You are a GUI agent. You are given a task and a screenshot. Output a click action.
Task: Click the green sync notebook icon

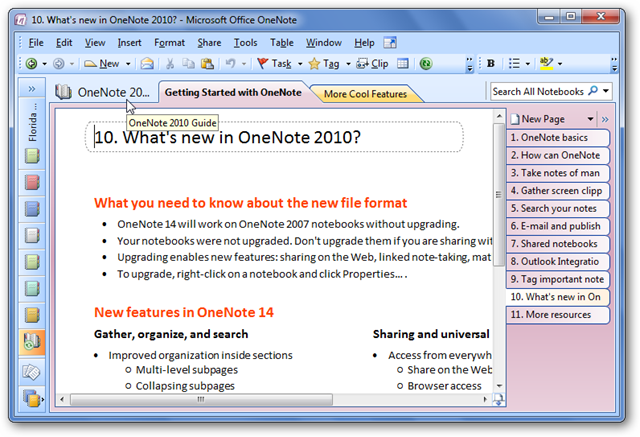pyautogui.click(x=426, y=64)
